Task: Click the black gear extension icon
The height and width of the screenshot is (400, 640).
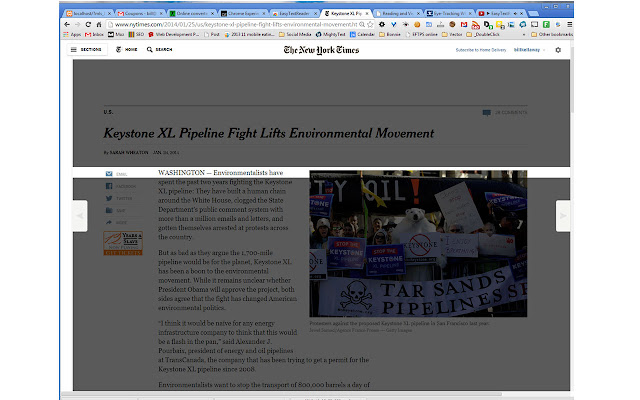Action: pos(382,24)
